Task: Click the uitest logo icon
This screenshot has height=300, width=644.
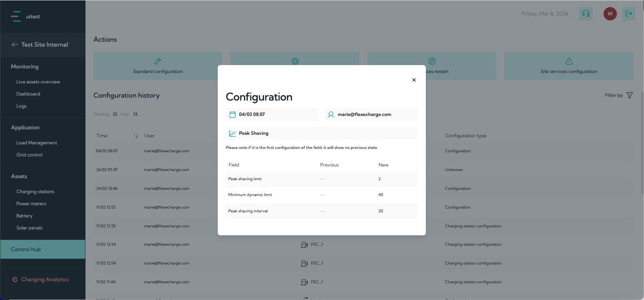Action: 16,16
